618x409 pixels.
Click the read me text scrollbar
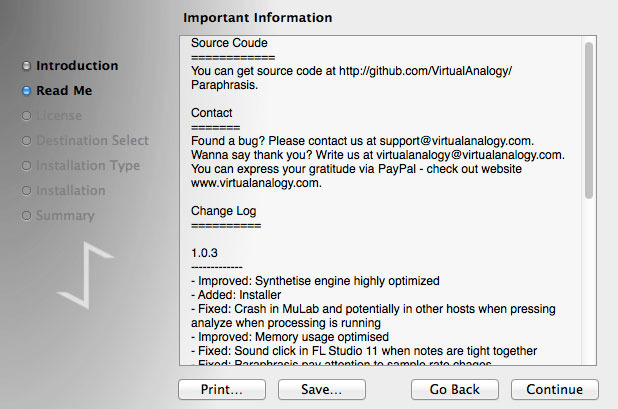589,118
